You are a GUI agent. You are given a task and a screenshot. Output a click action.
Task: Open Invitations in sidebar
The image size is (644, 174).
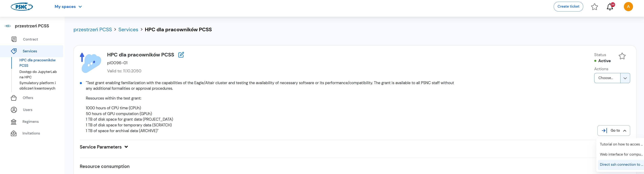pyautogui.click(x=31, y=133)
